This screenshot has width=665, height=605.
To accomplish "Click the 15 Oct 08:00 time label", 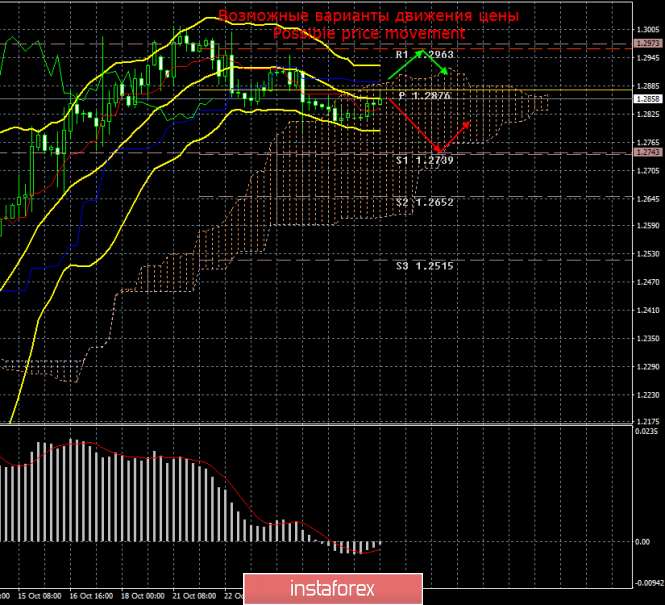I will click(x=39, y=596).
